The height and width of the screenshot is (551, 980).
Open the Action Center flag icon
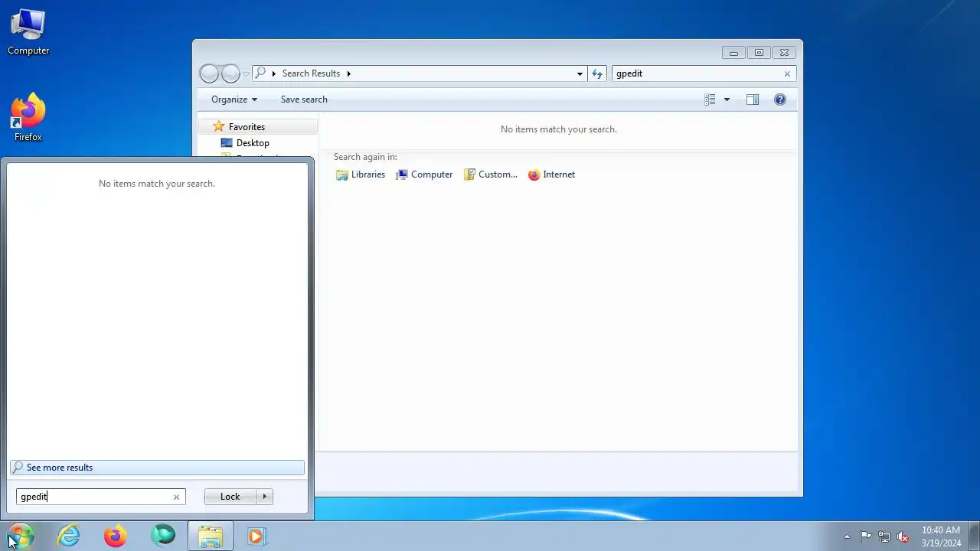point(865,536)
